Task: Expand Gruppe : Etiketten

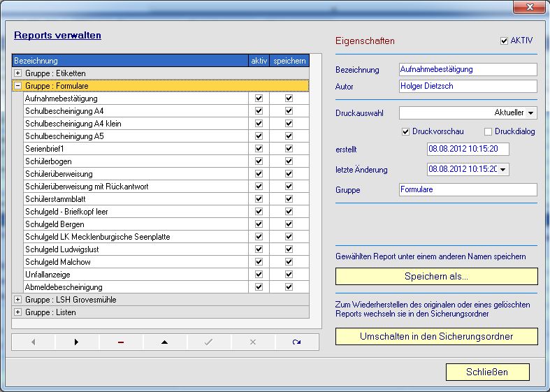Action: tap(17, 73)
